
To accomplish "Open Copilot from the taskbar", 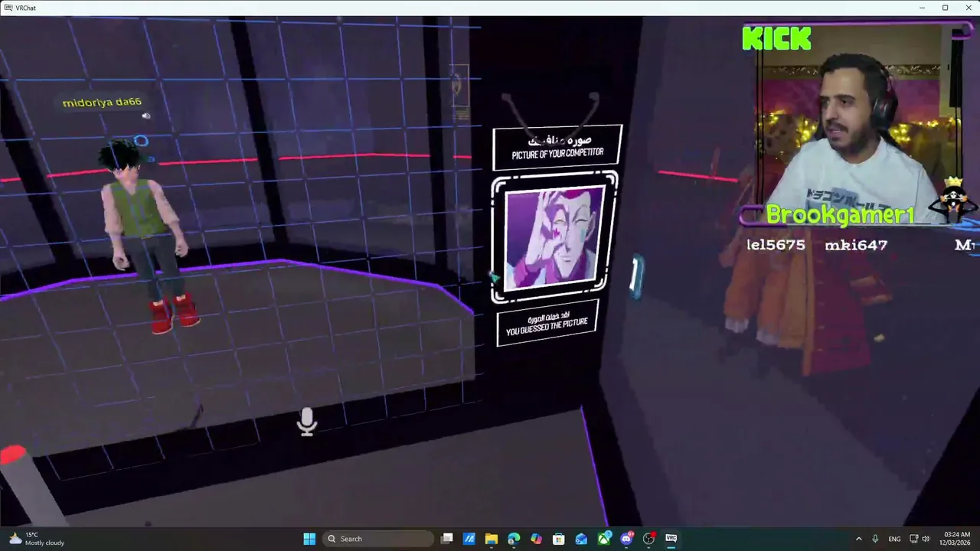I will (536, 539).
